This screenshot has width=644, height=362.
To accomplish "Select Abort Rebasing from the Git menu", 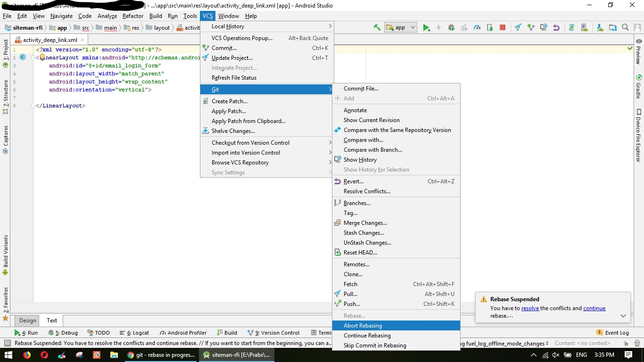I will (363, 325).
